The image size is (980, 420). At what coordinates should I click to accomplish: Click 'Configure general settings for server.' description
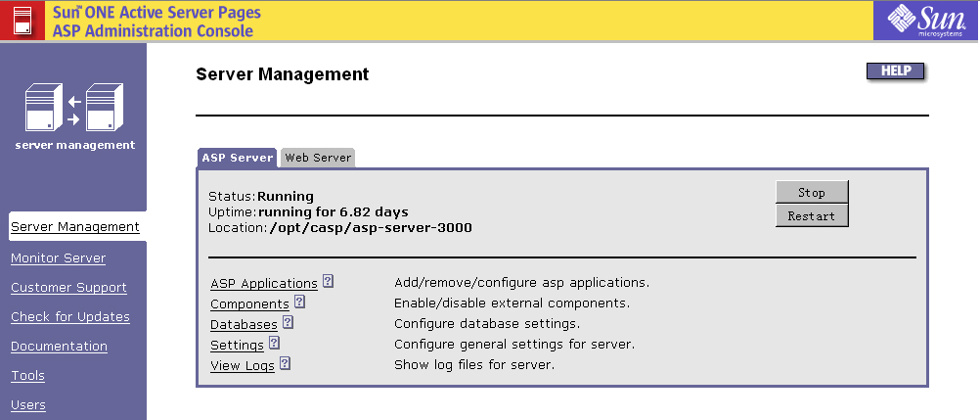coord(514,345)
